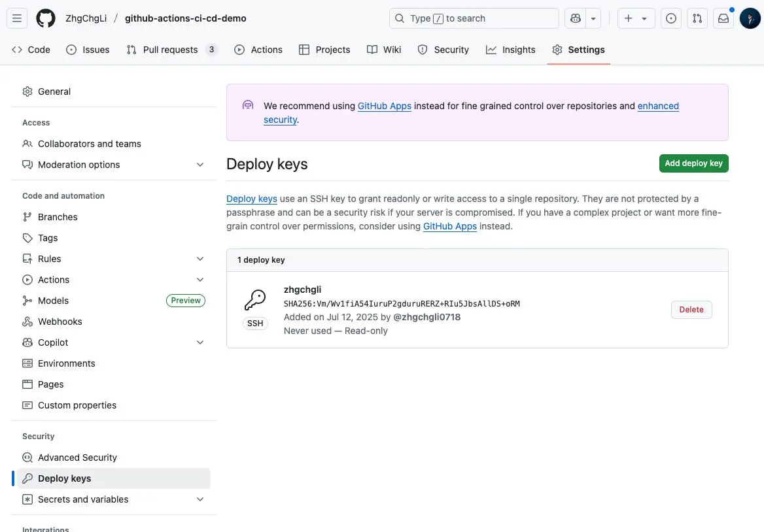Screen dimensions: 764x532
Task: Open pull requests icon in header
Action: coord(697,18)
